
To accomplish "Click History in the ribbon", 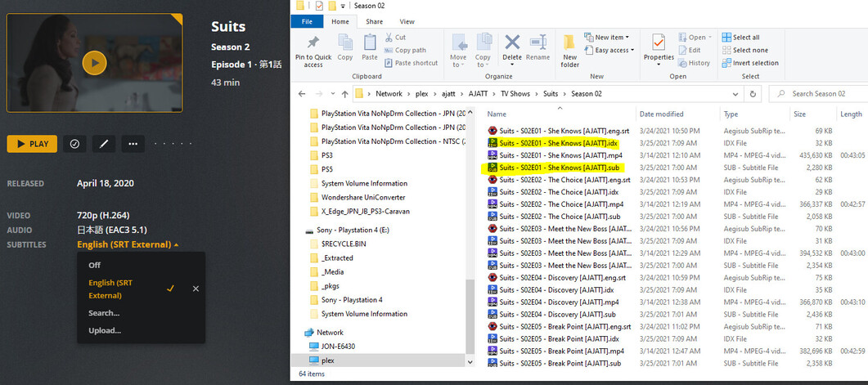I will (x=695, y=62).
